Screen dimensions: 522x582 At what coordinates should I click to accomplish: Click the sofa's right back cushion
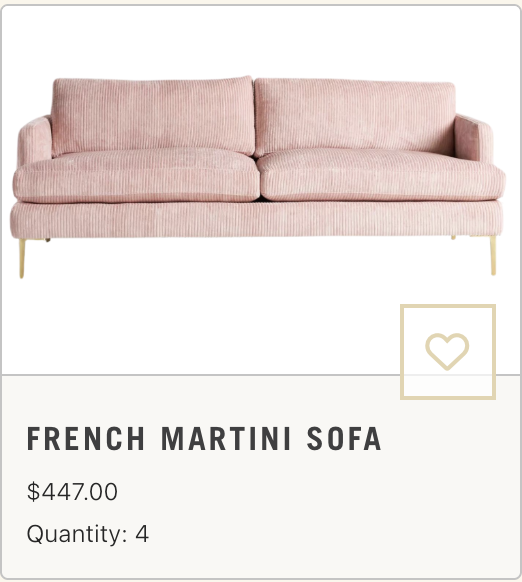[x=355, y=117]
